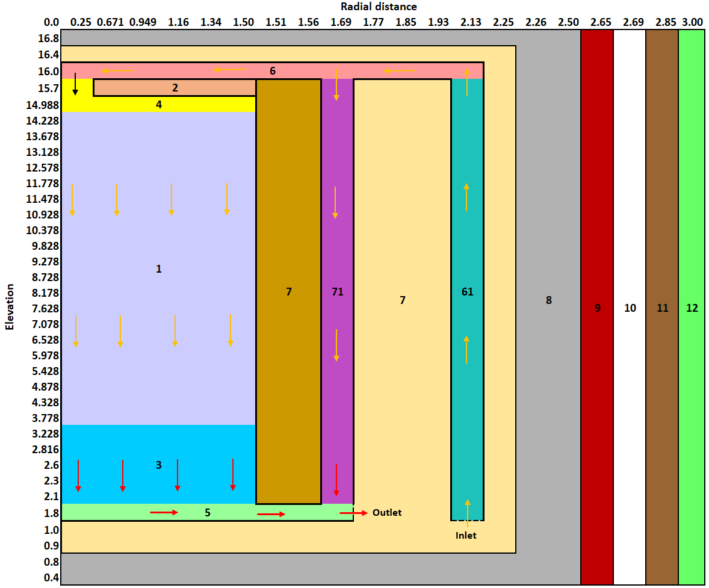Click label "8" in the gray region
This screenshot has height=588, width=709.
tap(548, 300)
